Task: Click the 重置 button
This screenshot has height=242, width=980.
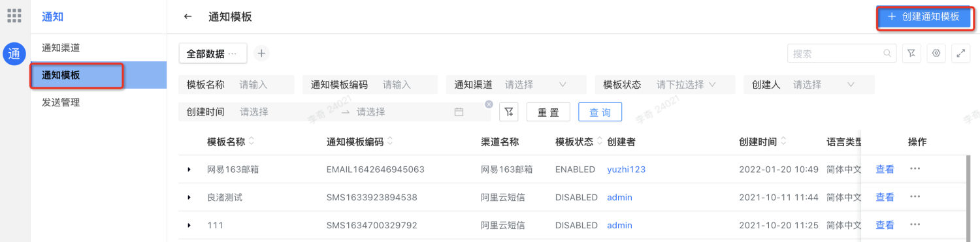Action: (548, 112)
